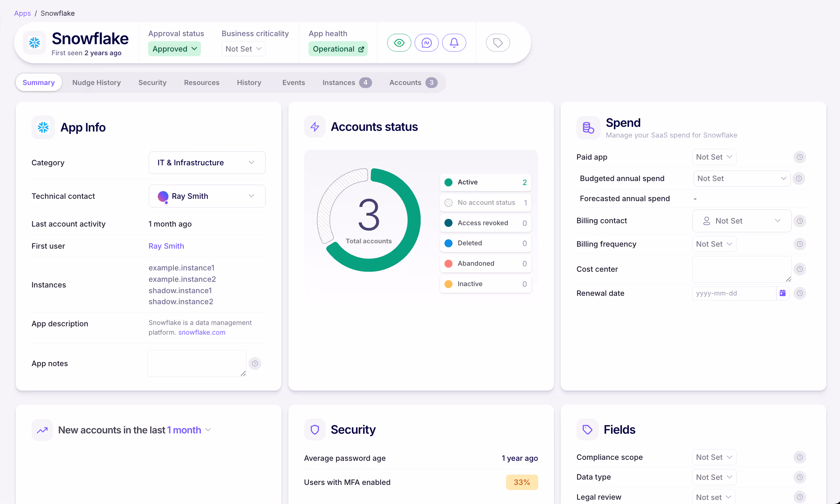Click the Deleted accounts status row
The image size is (840, 504).
click(486, 243)
